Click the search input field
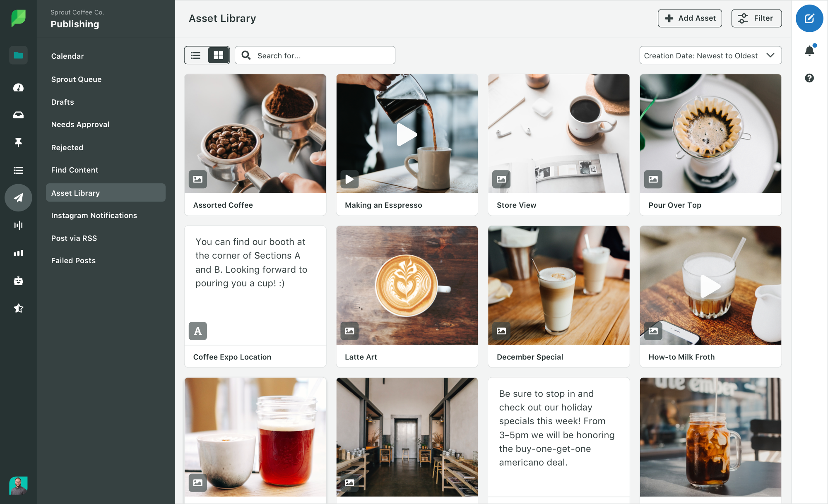 pyautogui.click(x=315, y=55)
